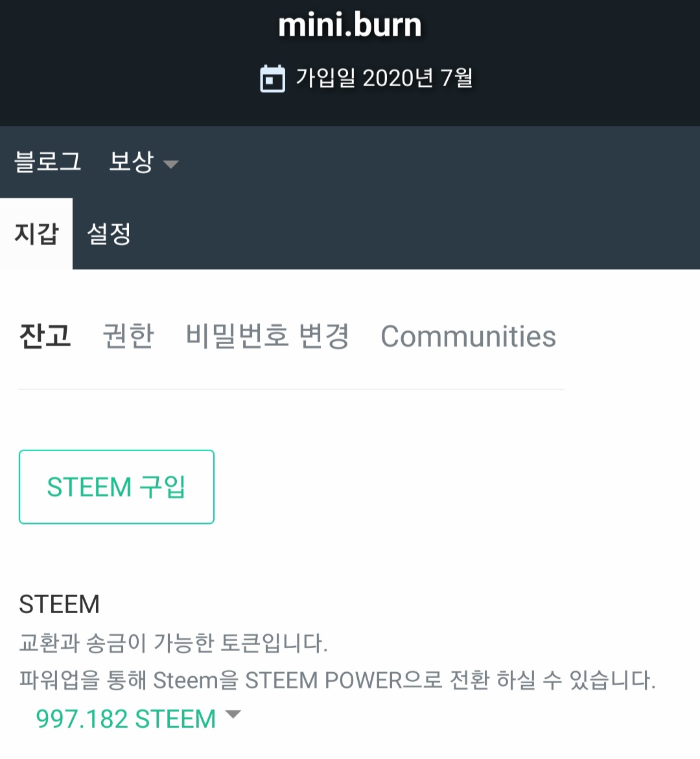Open the 997.182 STEEM balance dropdown
Viewport: 700px width, 759px height.
(x=126, y=719)
